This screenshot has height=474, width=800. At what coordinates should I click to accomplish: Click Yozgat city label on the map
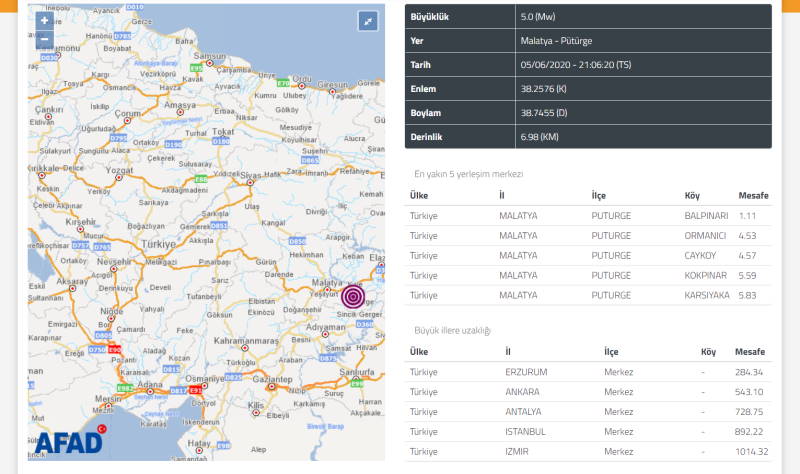119,170
